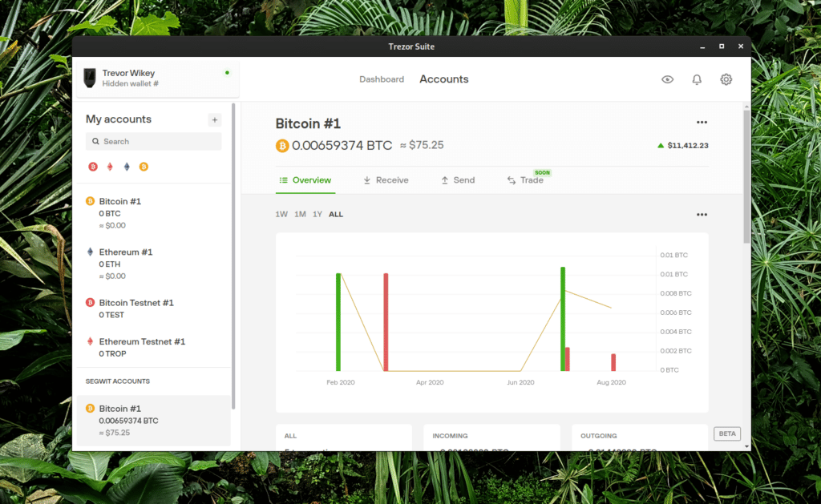Screen dimensions: 821x504
Task: Click green device connection status dot
Action: [x=227, y=73]
